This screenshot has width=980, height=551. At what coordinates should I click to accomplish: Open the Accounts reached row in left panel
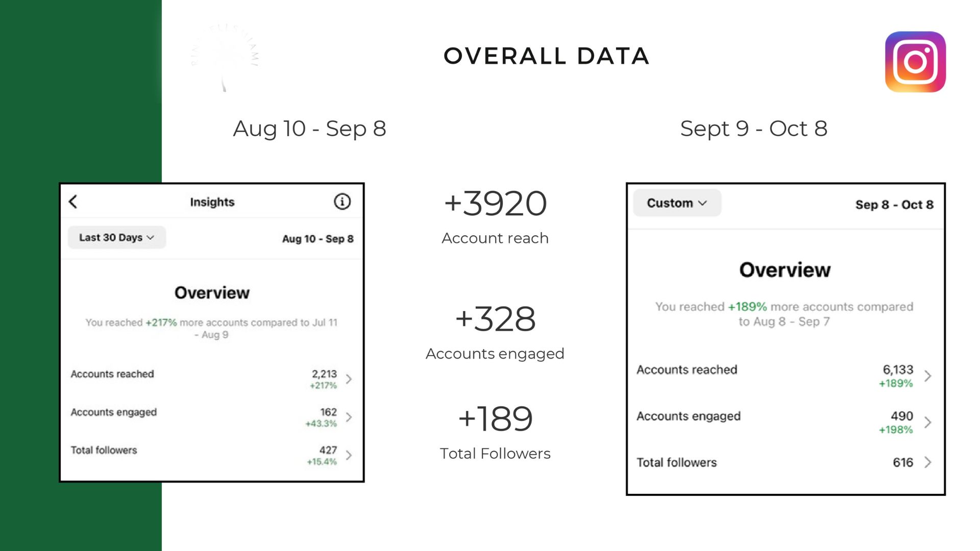tap(211, 379)
